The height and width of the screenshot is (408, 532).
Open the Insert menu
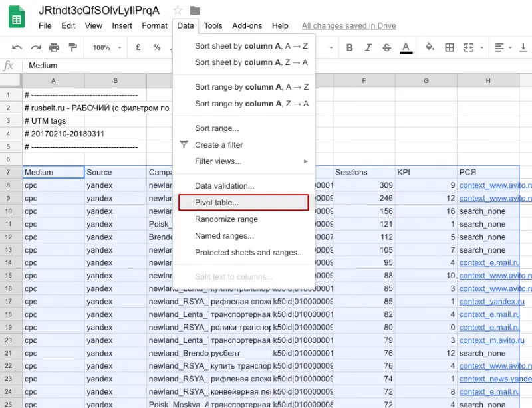coord(122,26)
